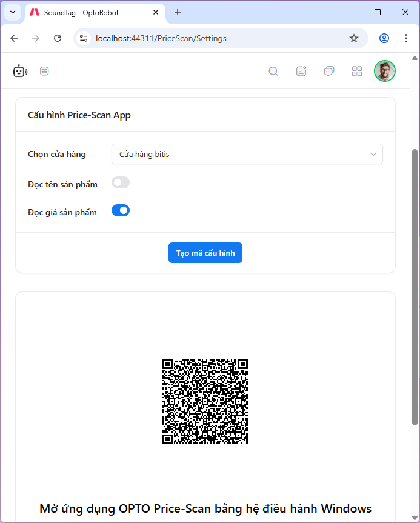This screenshot has width=420, height=523.
Task: Click the scrollbar up arrow
Action: 415,58
